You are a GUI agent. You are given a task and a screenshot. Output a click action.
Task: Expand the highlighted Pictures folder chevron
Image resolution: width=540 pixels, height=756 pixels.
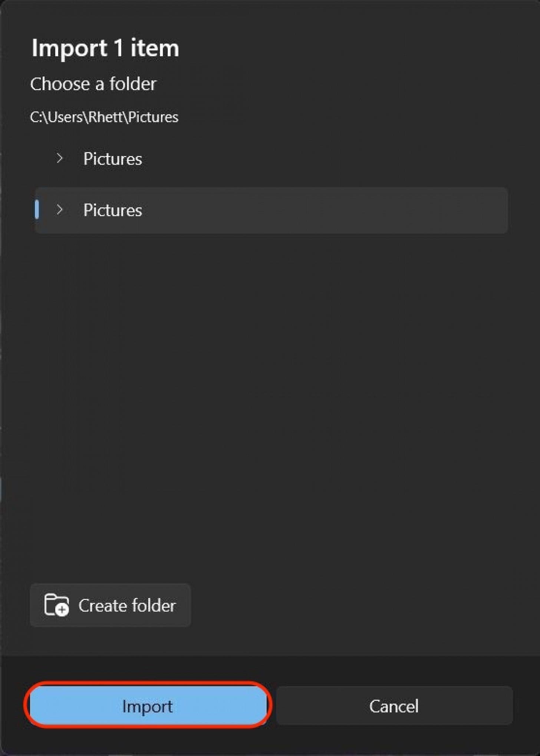[x=59, y=210]
